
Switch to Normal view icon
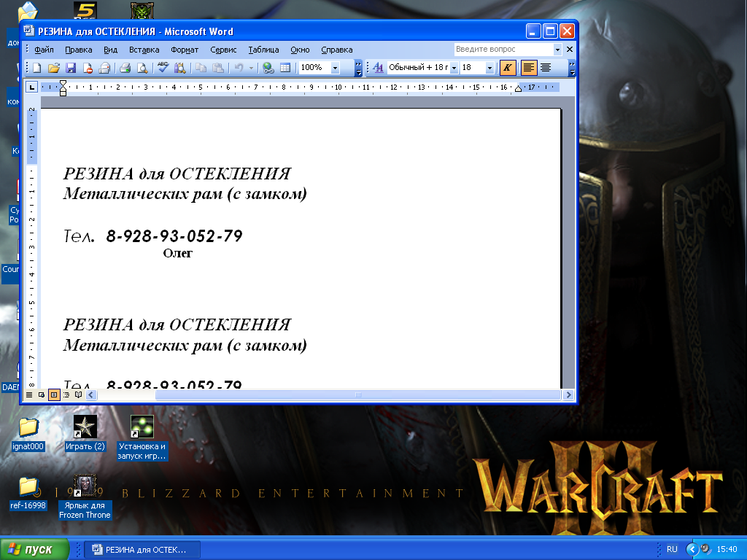click(29, 394)
